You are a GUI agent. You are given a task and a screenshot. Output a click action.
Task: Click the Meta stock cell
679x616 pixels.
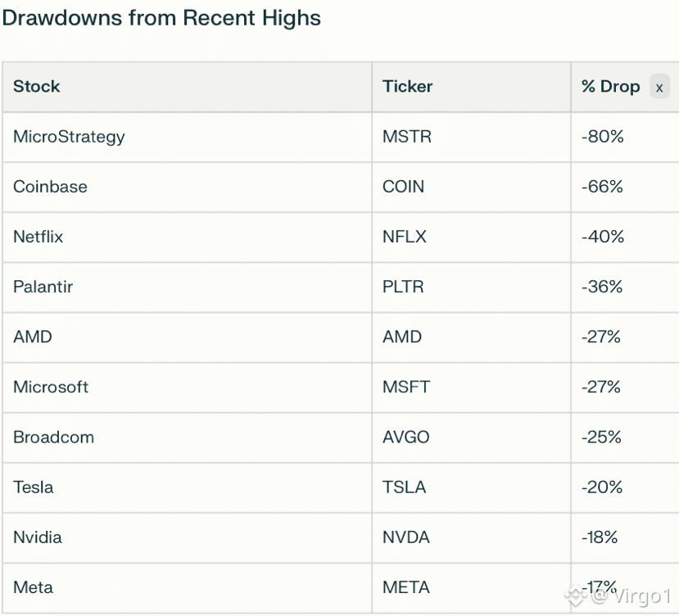point(188,588)
